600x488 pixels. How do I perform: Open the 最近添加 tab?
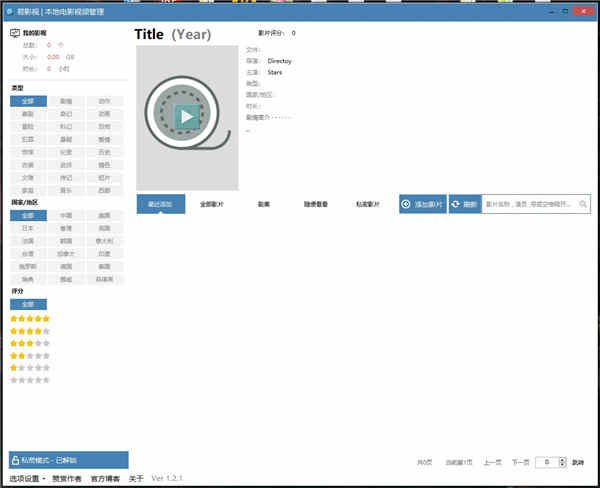click(161, 204)
